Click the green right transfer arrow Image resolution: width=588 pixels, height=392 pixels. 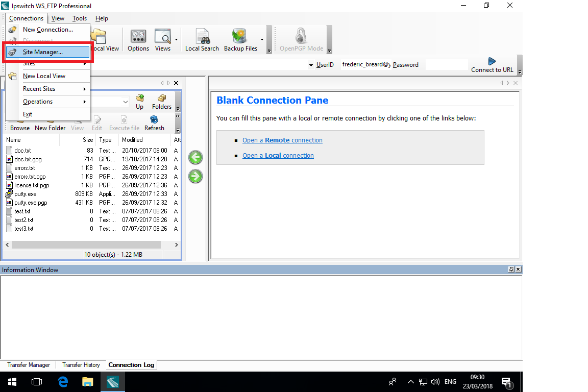tap(195, 177)
